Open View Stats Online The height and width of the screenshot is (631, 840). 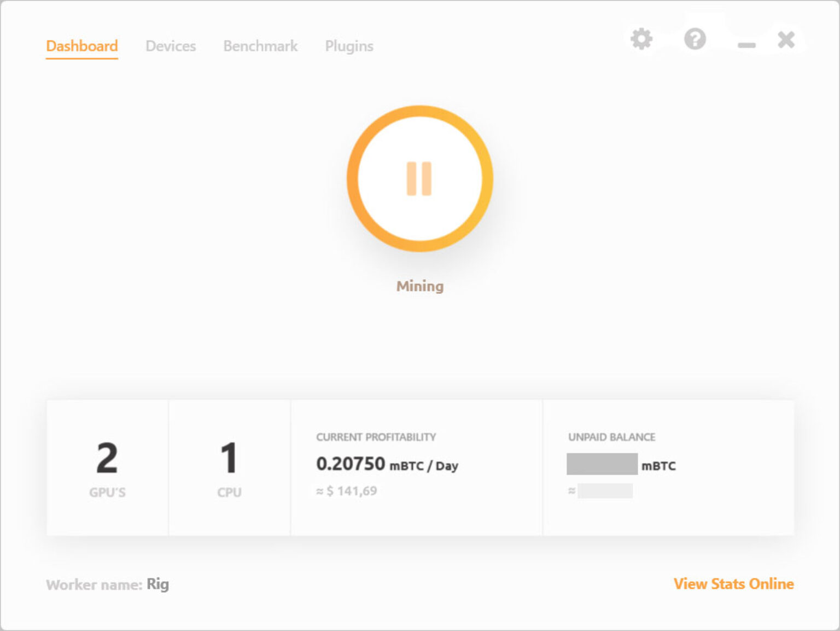[733, 584]
